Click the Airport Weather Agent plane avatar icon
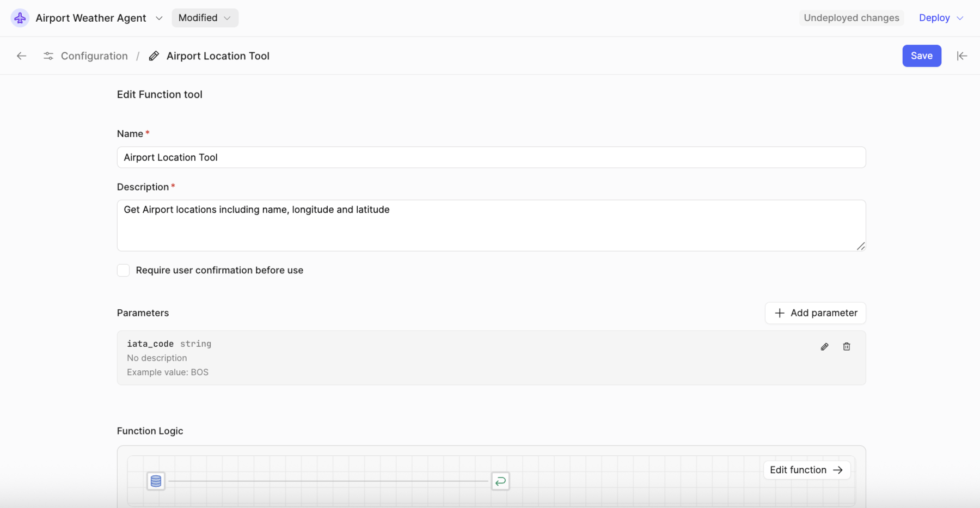This screenshot has width=980, height=508. pos(20,17)
